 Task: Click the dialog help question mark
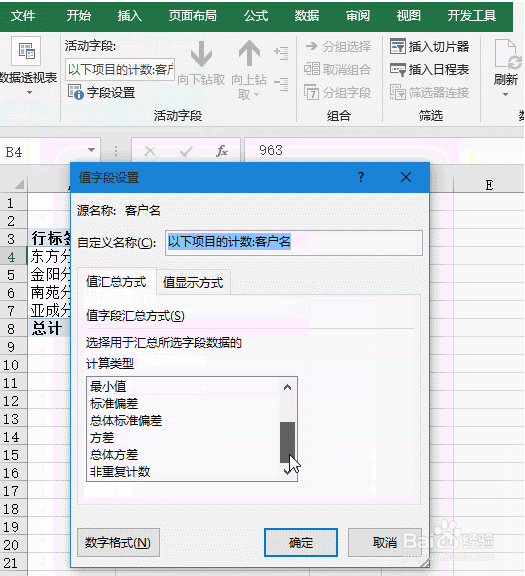click(x=361, y=177)
